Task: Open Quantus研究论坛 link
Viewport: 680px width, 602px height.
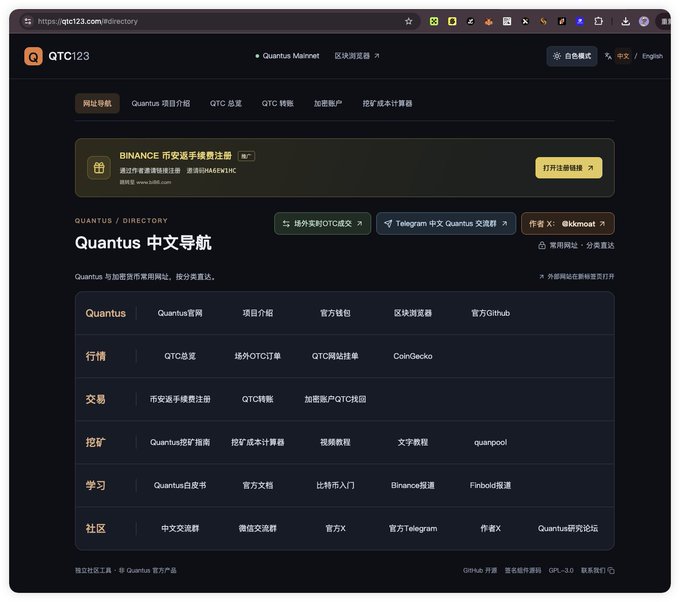Action: click(568, 528)
